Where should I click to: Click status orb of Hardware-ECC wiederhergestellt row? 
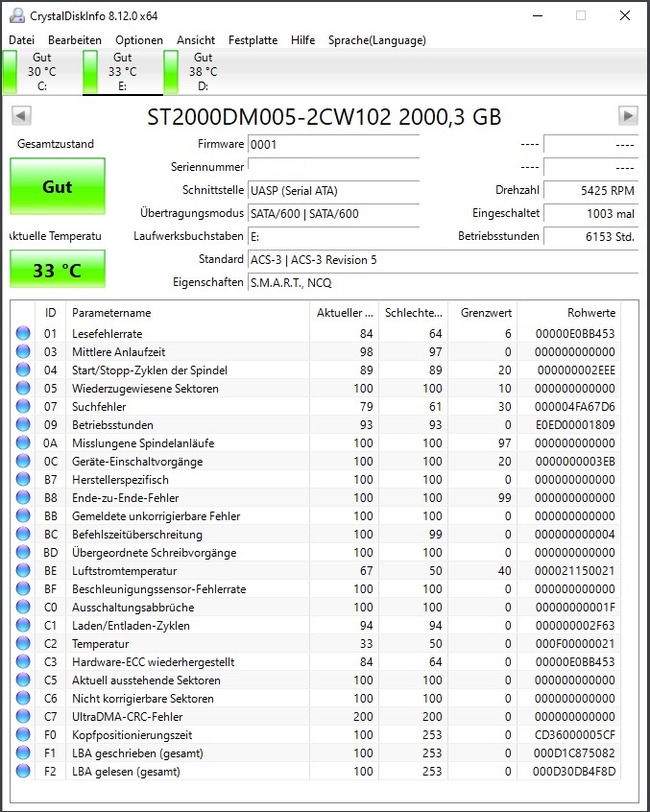click(x=23, y=662)
